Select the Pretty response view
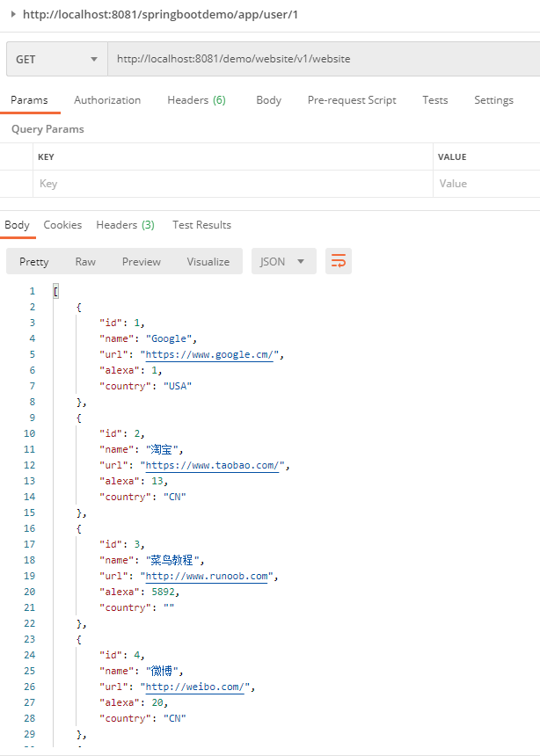The image size is (540, 756). pos(33,261)
